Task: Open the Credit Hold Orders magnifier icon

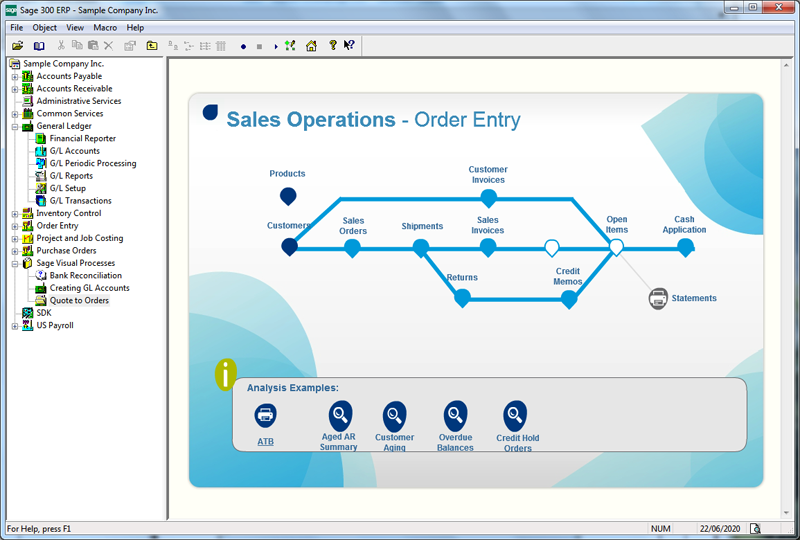Action: 515,415
